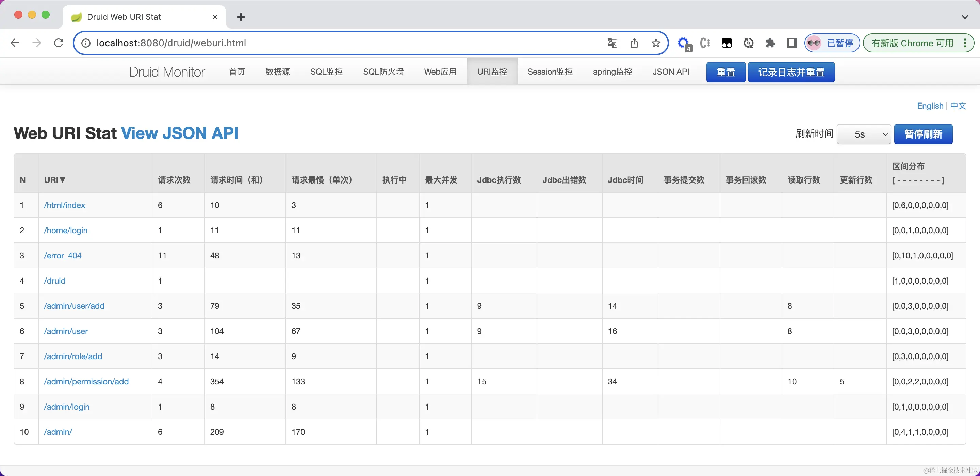
Task: Click the browser reload icon
Action: [59, 43]
